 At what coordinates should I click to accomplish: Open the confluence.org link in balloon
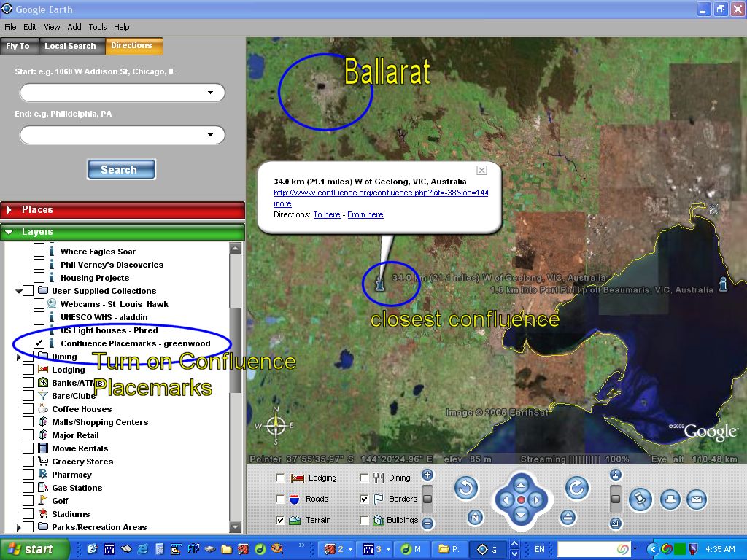click(381, 192)
